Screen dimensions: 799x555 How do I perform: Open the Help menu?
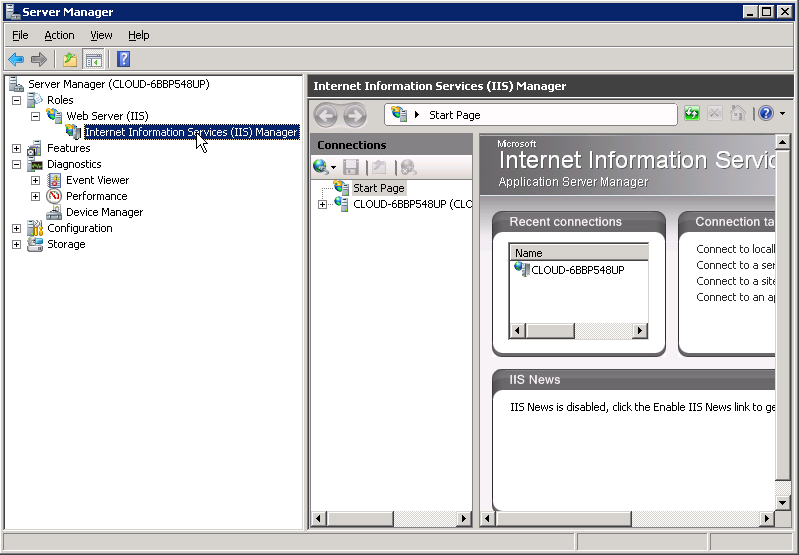(139, 35)
